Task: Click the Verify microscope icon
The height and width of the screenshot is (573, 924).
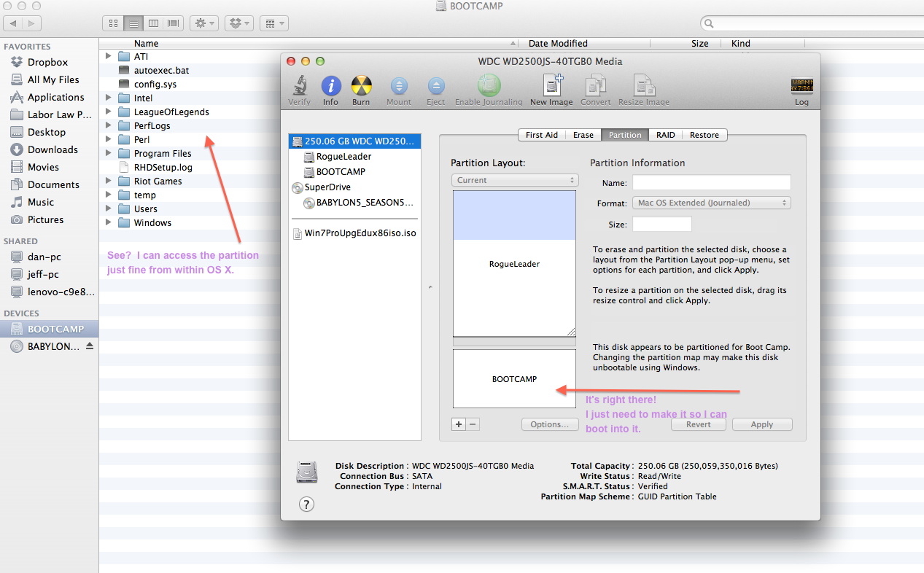Action: coord(299,86)
